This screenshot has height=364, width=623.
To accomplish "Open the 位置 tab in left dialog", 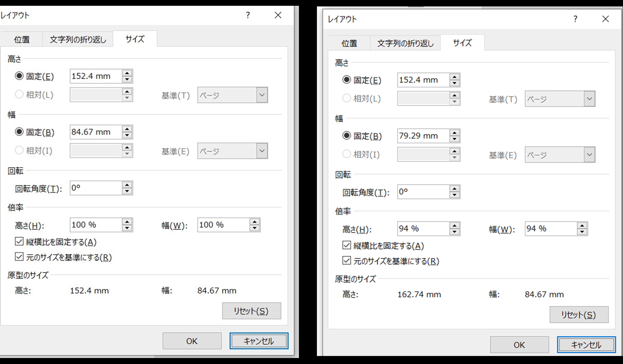I will pyautogui.click(x=22, y=39).
